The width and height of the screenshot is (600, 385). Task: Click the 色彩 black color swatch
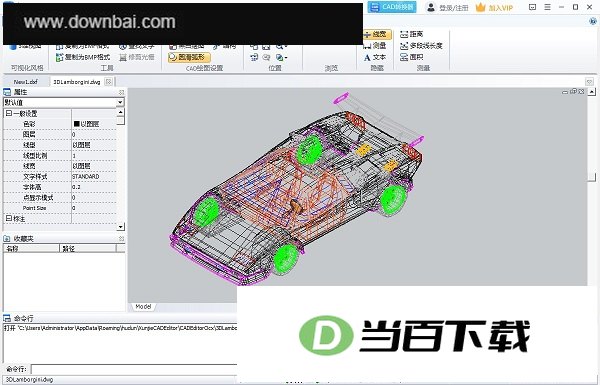pos(76,124)
